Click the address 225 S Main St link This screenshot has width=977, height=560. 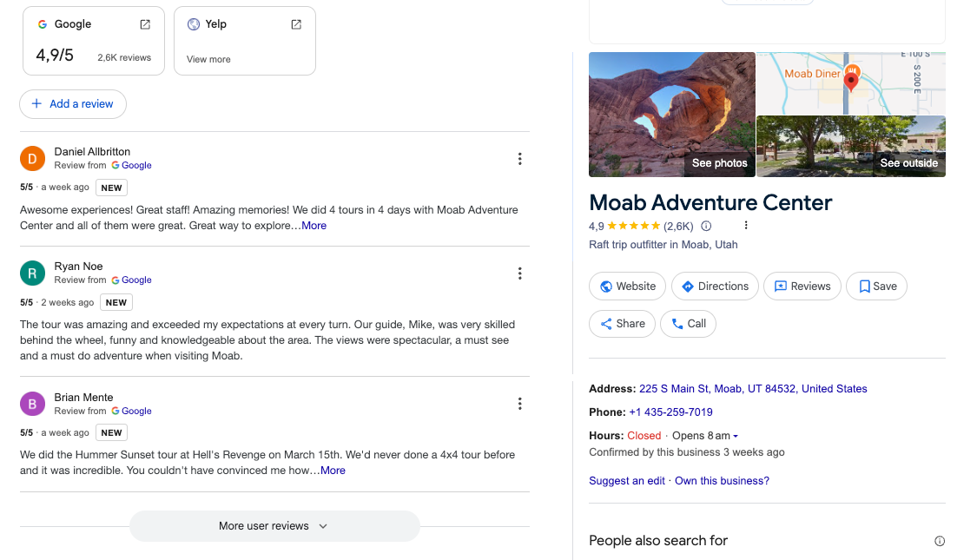coord(753,389)
